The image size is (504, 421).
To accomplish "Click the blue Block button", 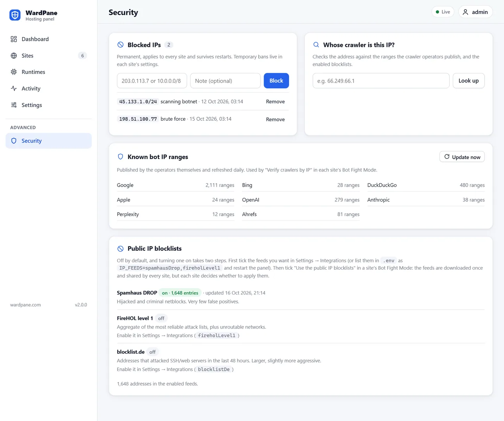I will [x=276, y=81].
